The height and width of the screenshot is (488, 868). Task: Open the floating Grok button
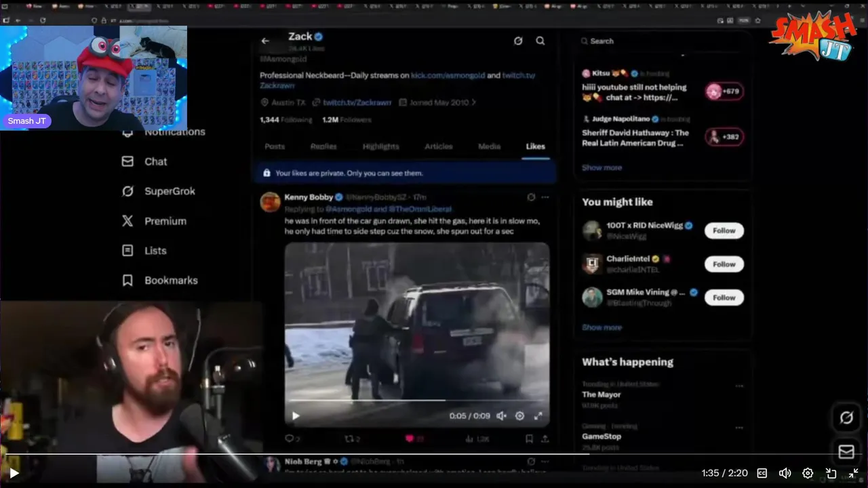coord(846,418)
